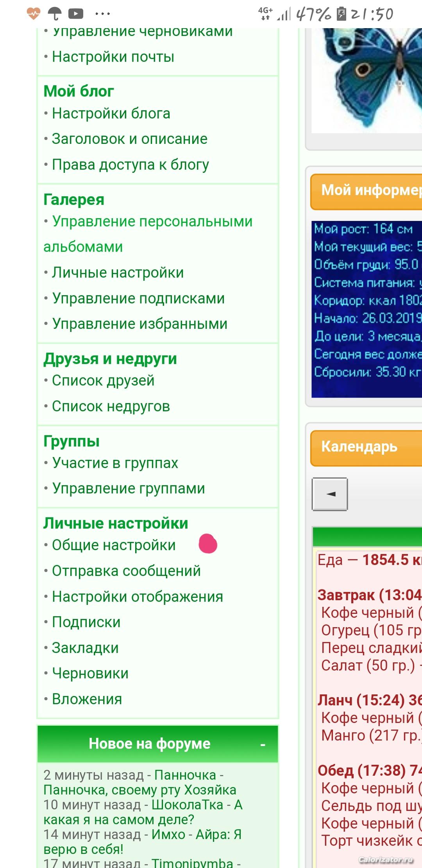
Task: Select 'Общие настройки' menu item
Action: coord(114,545)
